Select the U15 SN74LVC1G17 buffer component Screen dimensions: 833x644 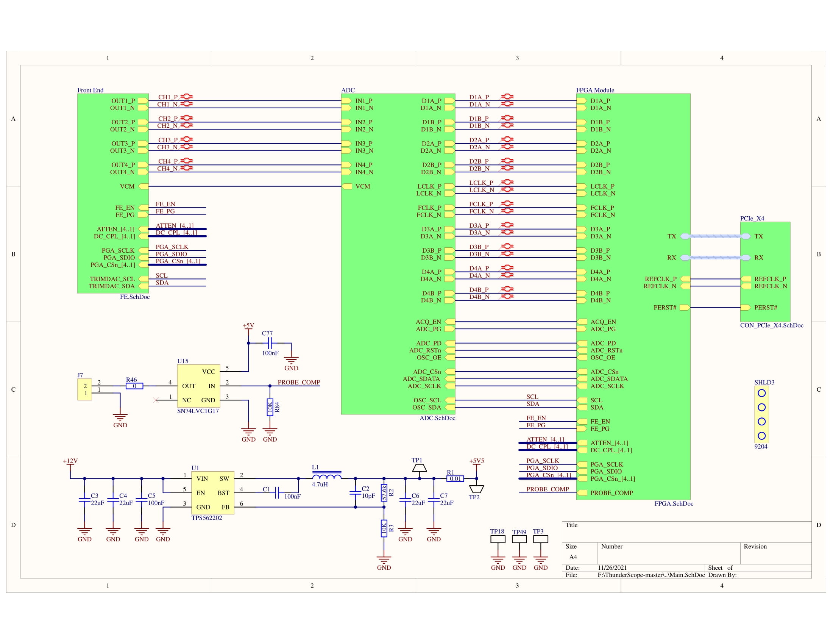coord(198,386)
